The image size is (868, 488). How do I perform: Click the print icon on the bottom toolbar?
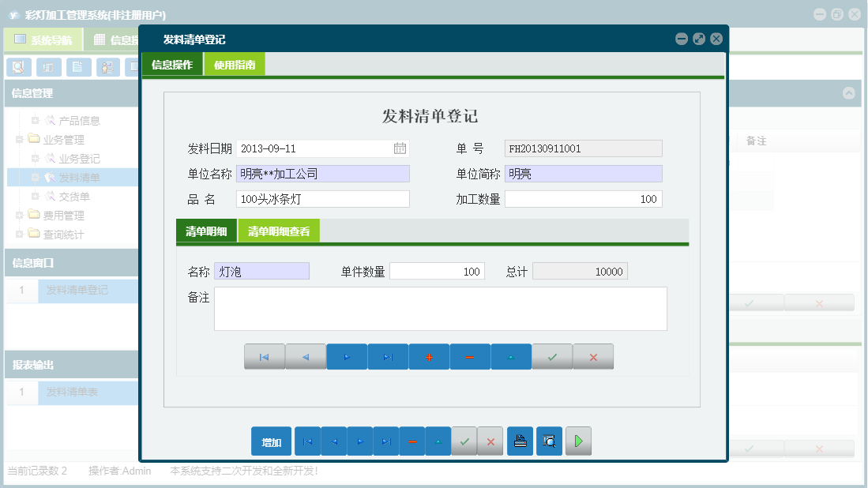[x=520, y=441]
